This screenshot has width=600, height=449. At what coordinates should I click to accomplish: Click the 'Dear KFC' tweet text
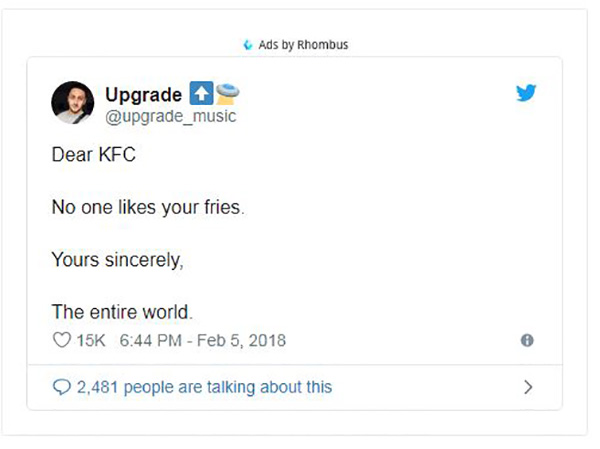click(94, 155)
